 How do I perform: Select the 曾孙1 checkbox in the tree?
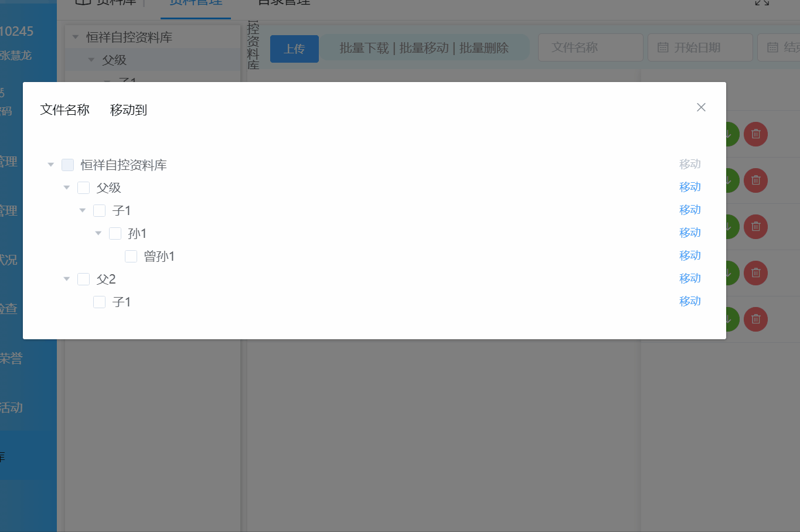(x=131, y=255)
